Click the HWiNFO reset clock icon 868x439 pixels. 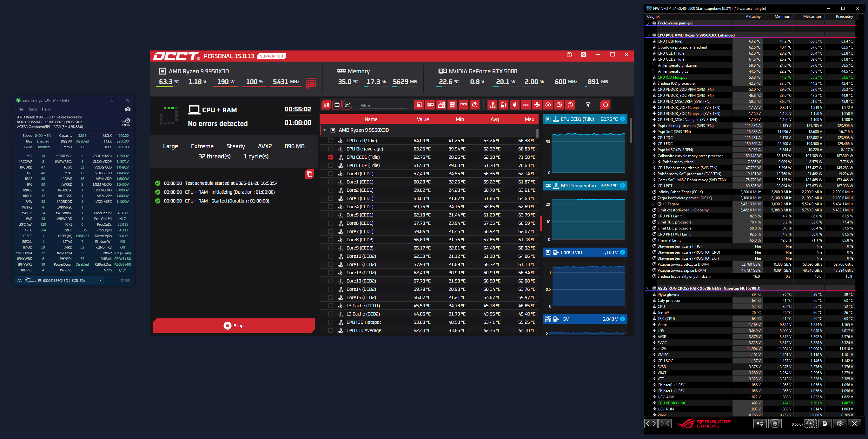810,423
